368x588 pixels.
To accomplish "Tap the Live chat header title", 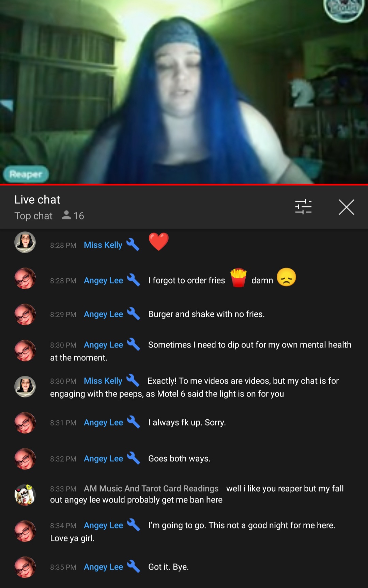I will (37, 200).
